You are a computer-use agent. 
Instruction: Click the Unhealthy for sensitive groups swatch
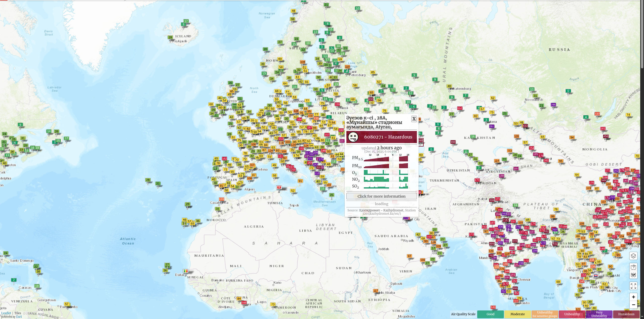(x=545, y=314)
